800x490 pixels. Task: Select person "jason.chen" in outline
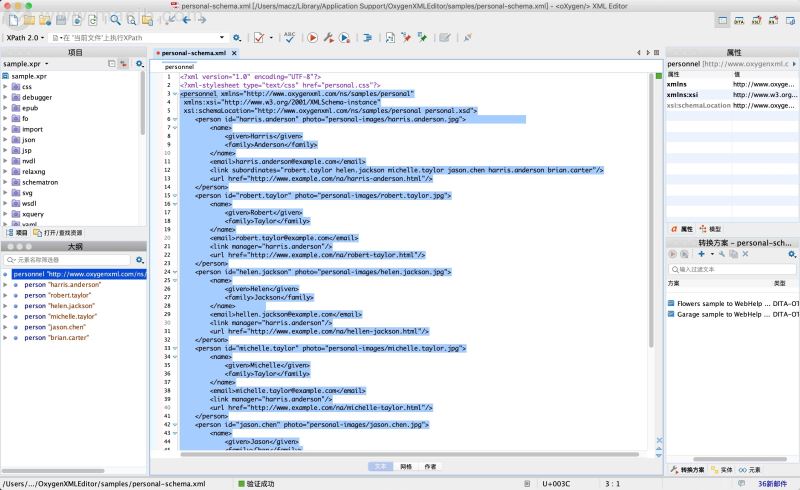[55, 327]
